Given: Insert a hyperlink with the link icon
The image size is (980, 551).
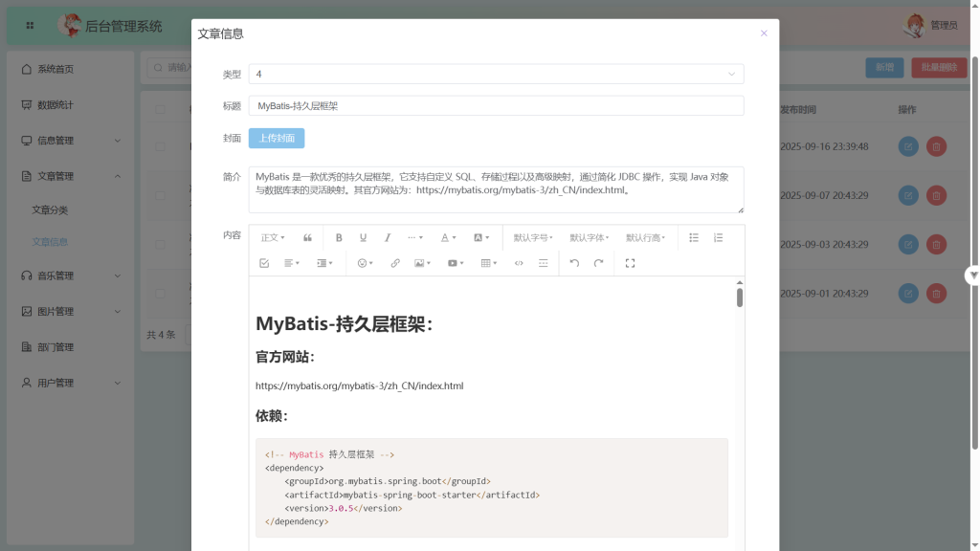Looking at the screenshot, I should [395, 263].
